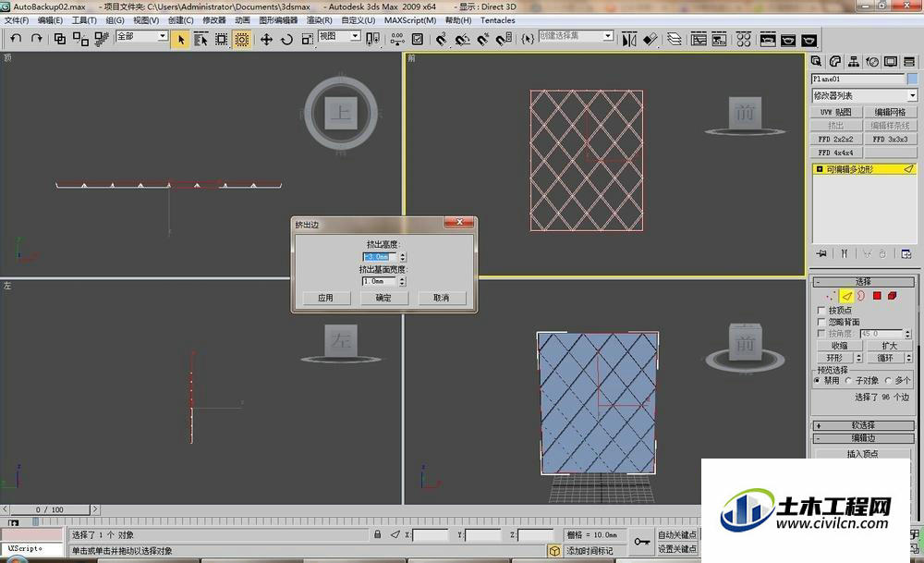Select 子对象 preview selection radio
The image size is (924, 563).
click(848, 381)
